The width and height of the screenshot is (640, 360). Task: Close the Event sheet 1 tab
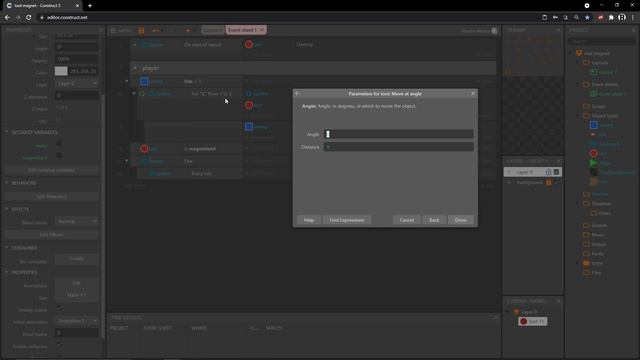[x=262, y=30]
